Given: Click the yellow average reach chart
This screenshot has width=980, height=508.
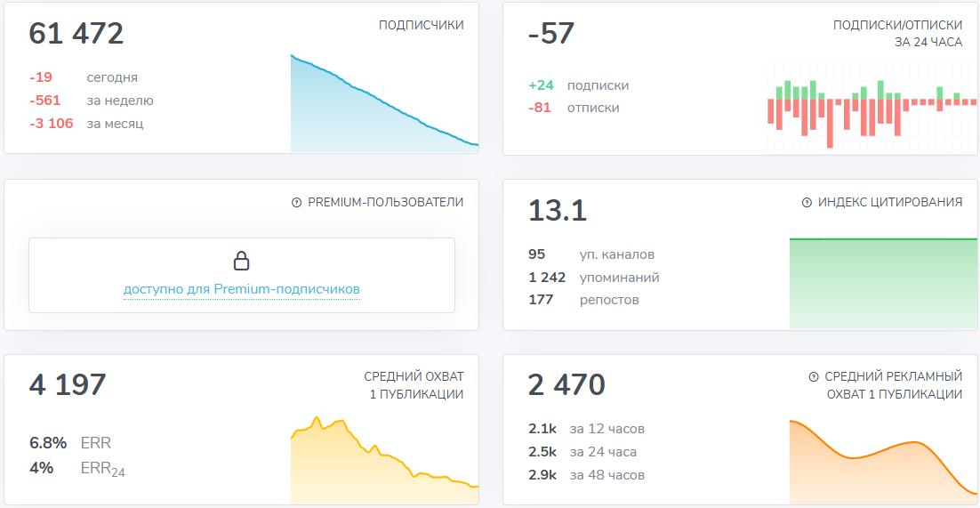Looking at the screenshot, I should (x=384, y=460).
